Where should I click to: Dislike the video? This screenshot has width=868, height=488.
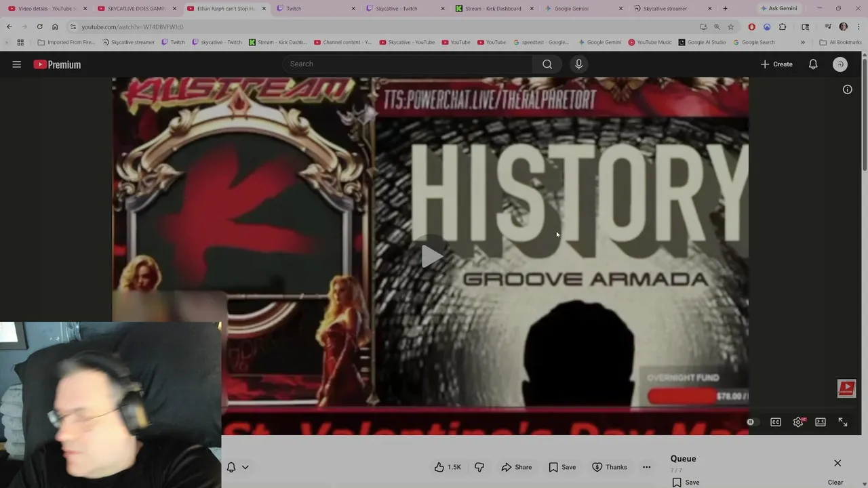pos(479,467)
